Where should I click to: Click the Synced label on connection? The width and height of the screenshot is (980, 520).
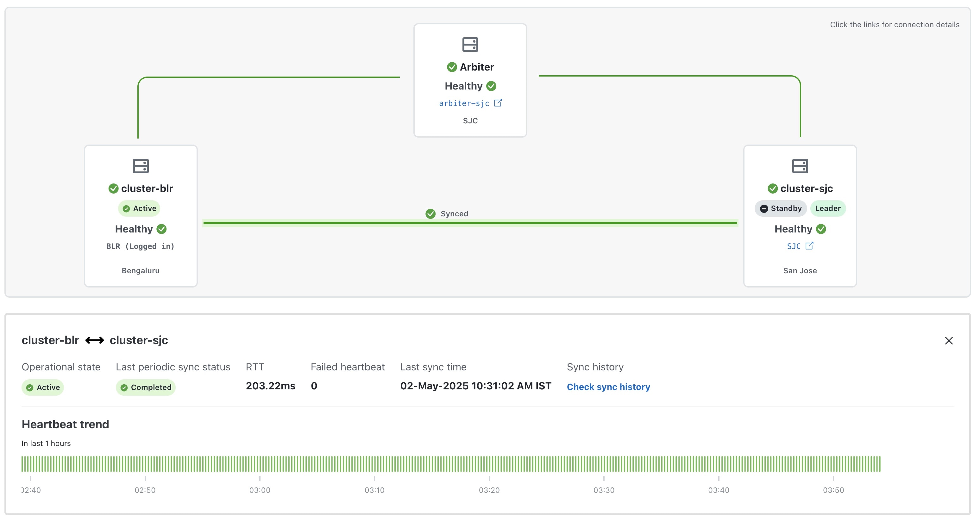(x=454, y=214)
